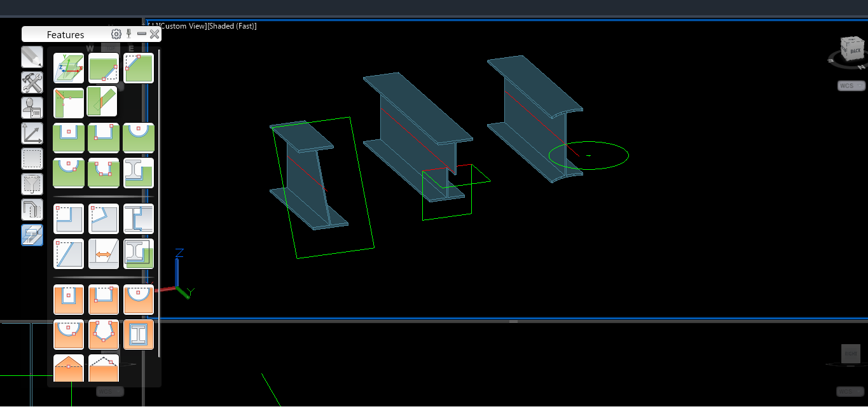Click the BACK face of ViewCube
This screenshot has height=416, width=868.
pyautogui.click(x=855, y=50)
